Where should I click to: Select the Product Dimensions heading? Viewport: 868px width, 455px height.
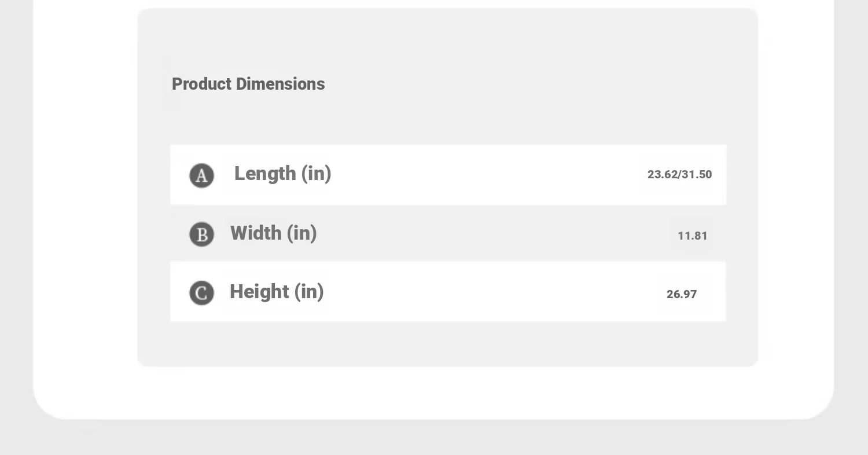[248, 84]
